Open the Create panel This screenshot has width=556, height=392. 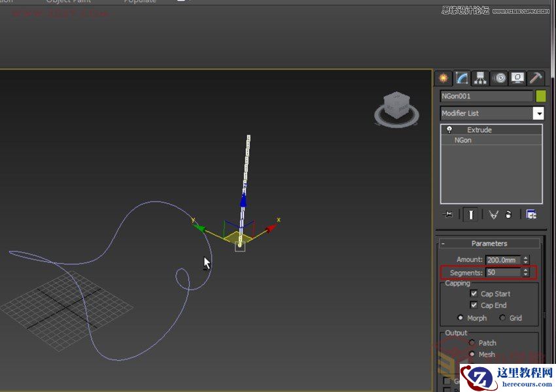(442, 78)
